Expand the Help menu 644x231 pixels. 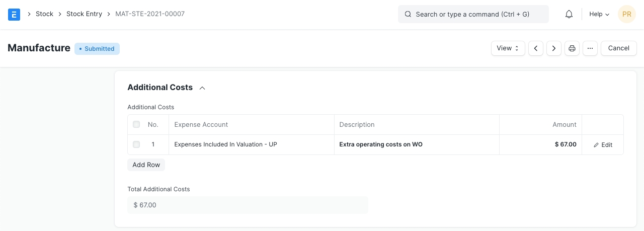coord(599,14)
